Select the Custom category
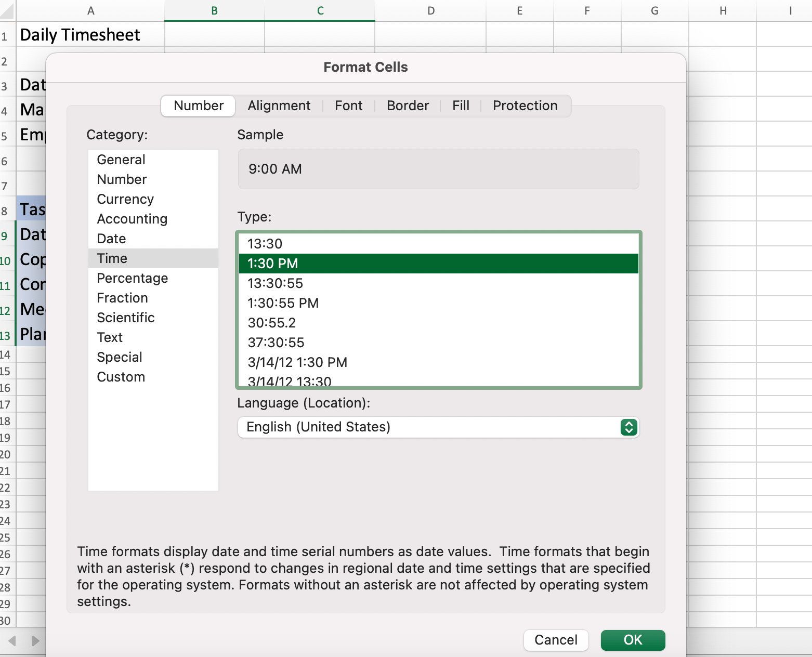Viewport: 812px width, 657px height. 121,377
